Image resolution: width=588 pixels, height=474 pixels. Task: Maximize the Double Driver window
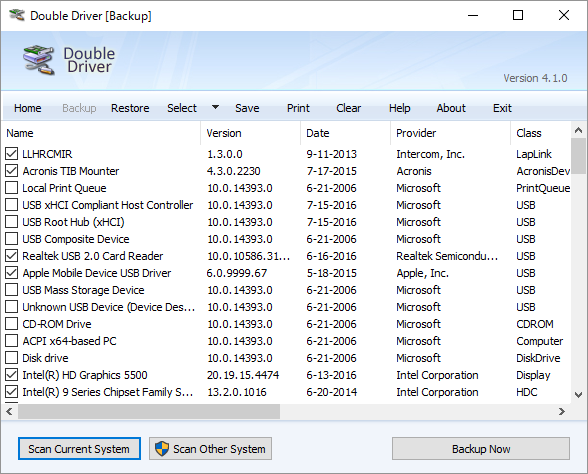click(518, 15)
